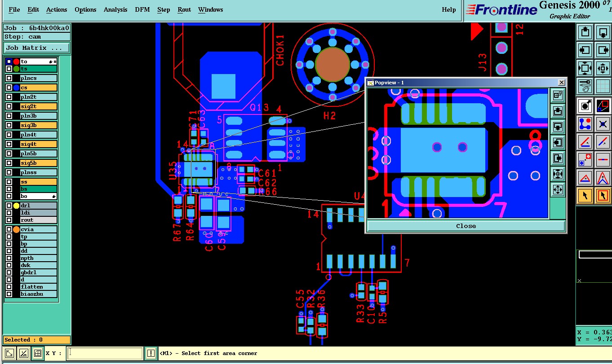Tick the checkbox for the pln4t layer

coord(9,135)
